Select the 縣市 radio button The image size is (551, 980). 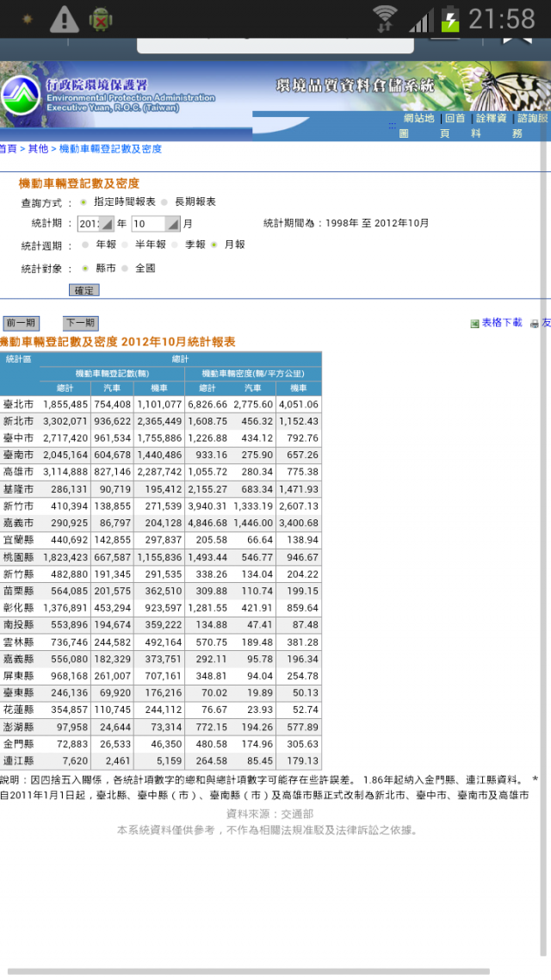pos(85,269)
